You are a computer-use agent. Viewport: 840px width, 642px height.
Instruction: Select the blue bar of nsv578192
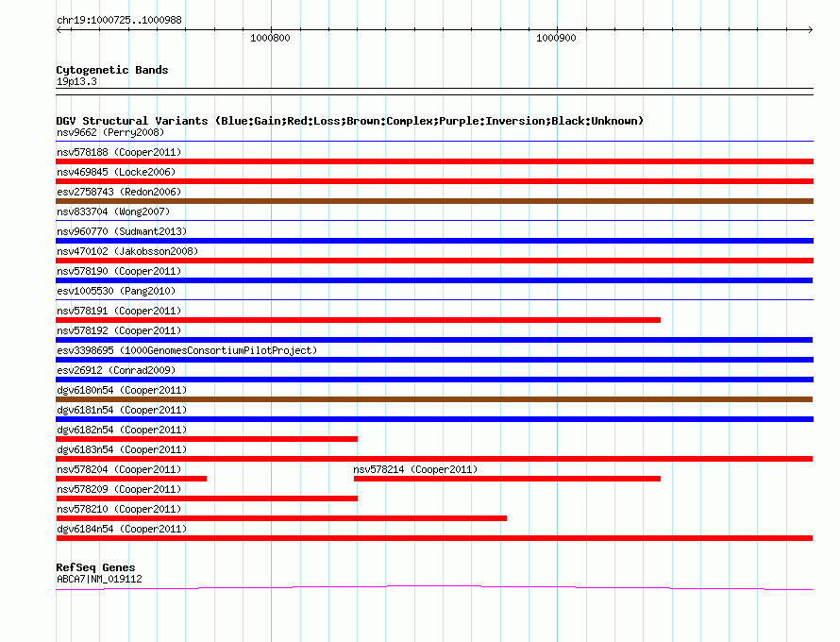[x=434, y=340]
